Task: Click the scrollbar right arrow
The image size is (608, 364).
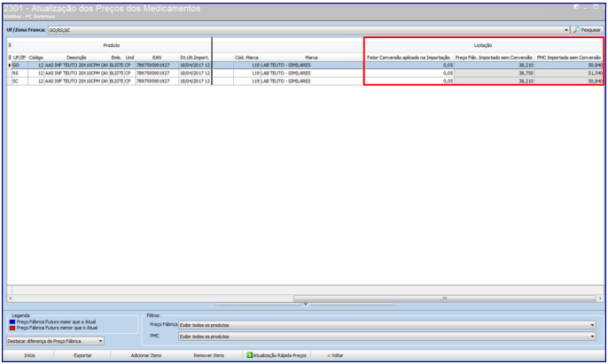Action: (600, 298)
